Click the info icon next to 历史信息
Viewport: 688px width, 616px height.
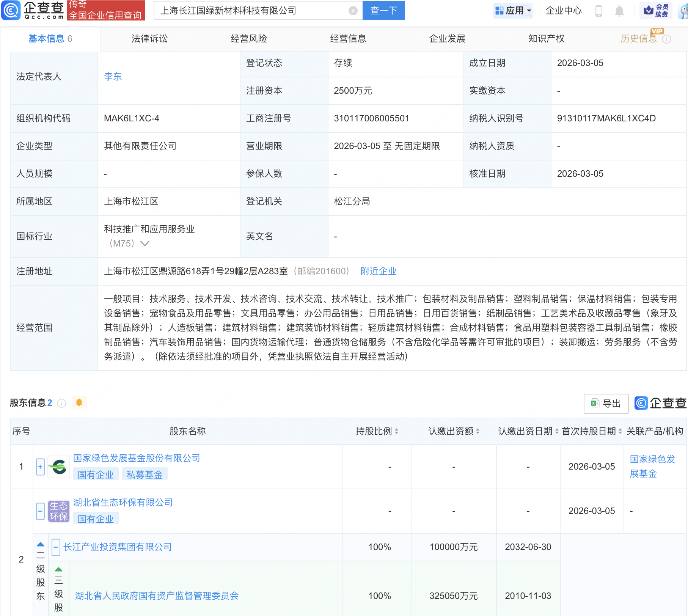coord(666,38)
